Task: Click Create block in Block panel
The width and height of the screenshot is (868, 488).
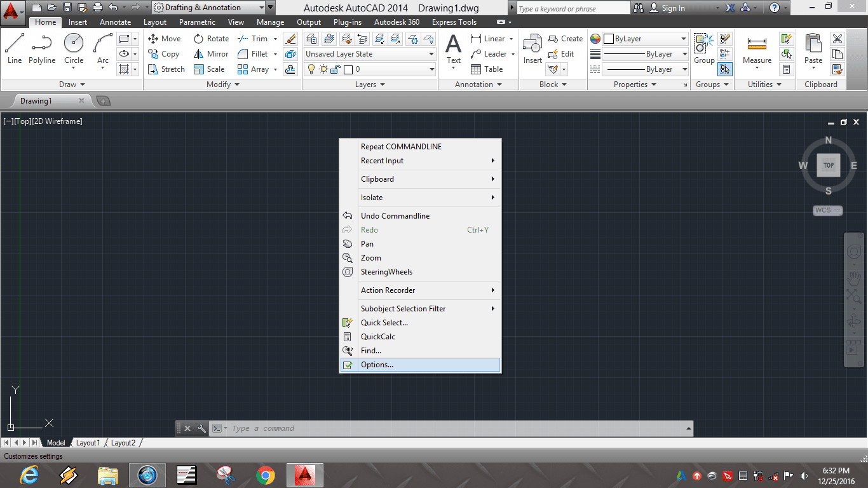Action: 565,39
